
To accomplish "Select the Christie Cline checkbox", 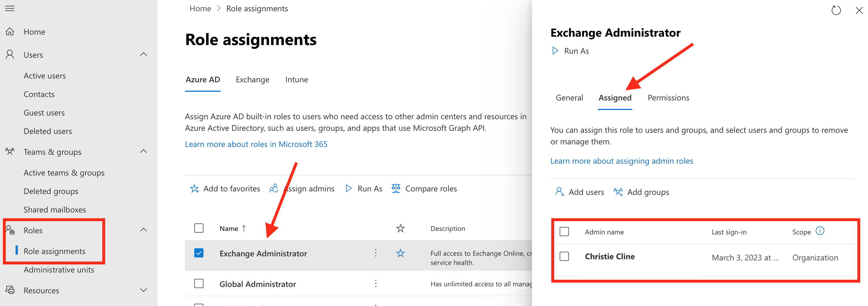I will click(564, 256).
